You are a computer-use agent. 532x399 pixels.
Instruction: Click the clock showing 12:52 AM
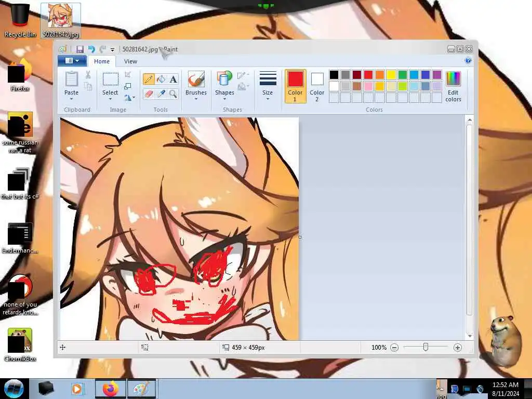point(505,385)
